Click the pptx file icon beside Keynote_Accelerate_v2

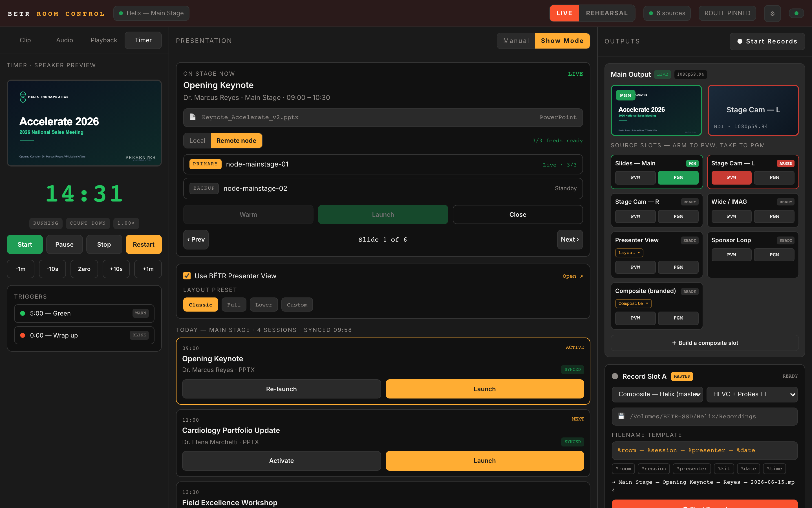pos(193,117)
